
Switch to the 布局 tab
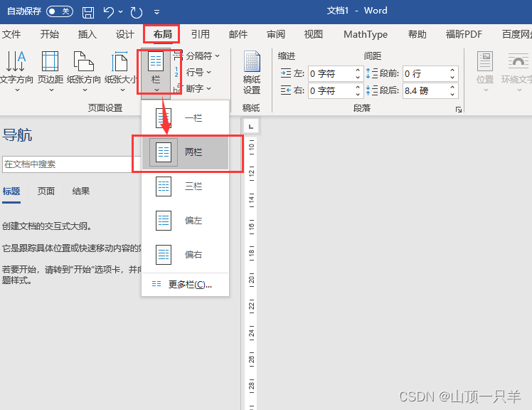pyautogui.click(x=163, y=34)
